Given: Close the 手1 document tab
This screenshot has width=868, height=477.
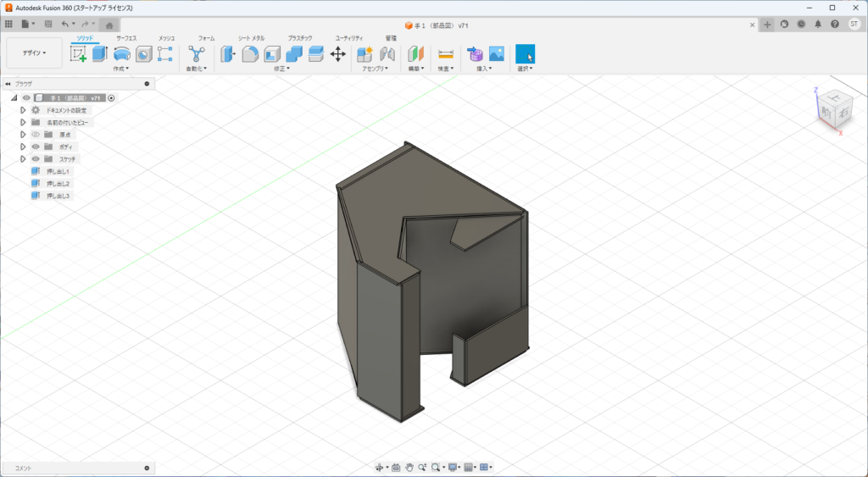Looking at the screenshot, I should [753, 25].
